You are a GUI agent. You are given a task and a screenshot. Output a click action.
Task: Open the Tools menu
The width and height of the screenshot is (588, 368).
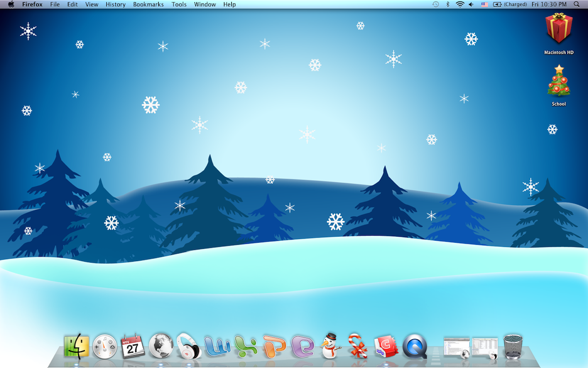(x=179, y=5)
